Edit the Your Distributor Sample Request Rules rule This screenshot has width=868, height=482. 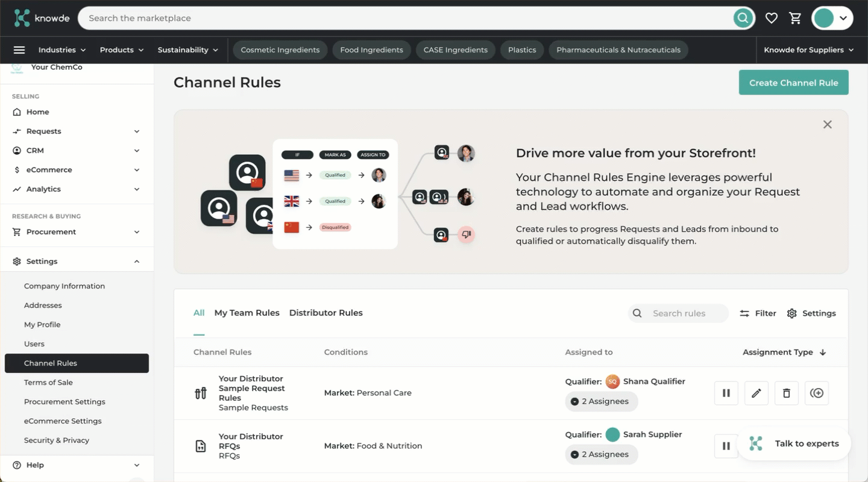(756, 393)
